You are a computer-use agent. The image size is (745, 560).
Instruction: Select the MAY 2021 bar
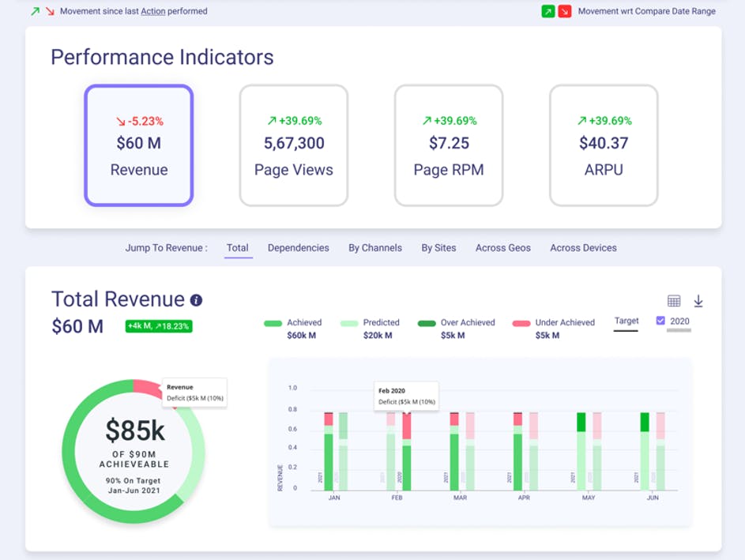point(581,451)
